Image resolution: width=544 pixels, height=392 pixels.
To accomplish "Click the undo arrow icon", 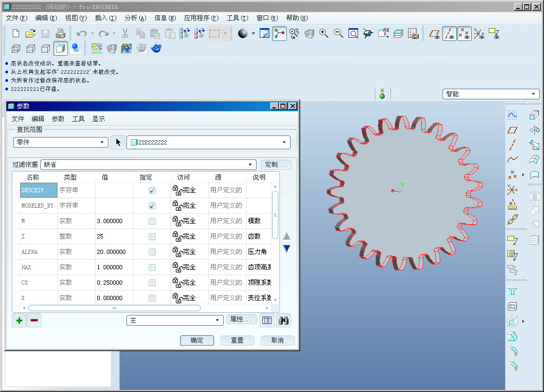I will pyautogui.click(x=81, y=33).
